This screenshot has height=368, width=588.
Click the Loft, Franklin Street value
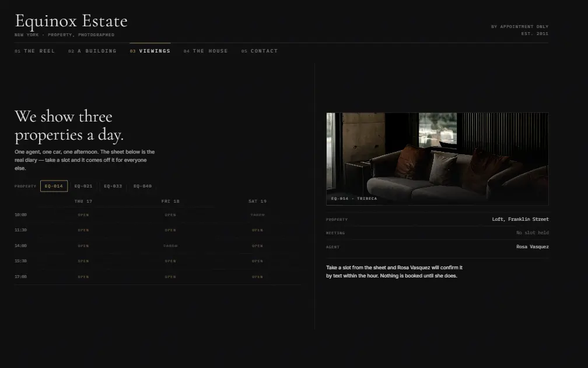pyautogui.click(x=520, y=219)
